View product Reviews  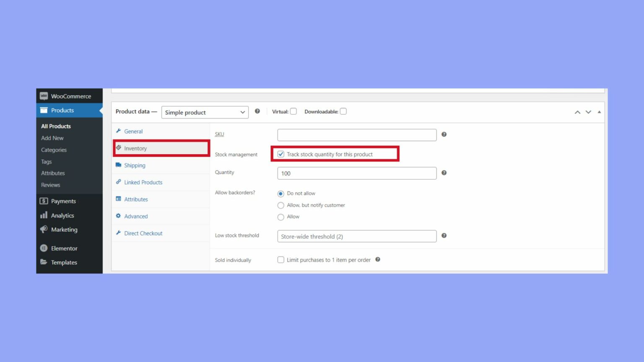pos(50,185)
